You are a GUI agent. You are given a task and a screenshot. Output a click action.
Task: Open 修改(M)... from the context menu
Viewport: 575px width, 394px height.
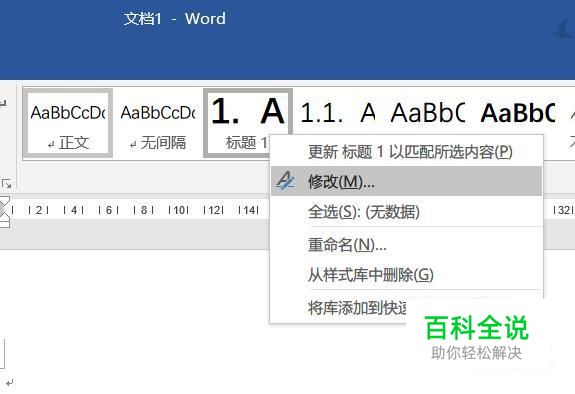[406, 181]
